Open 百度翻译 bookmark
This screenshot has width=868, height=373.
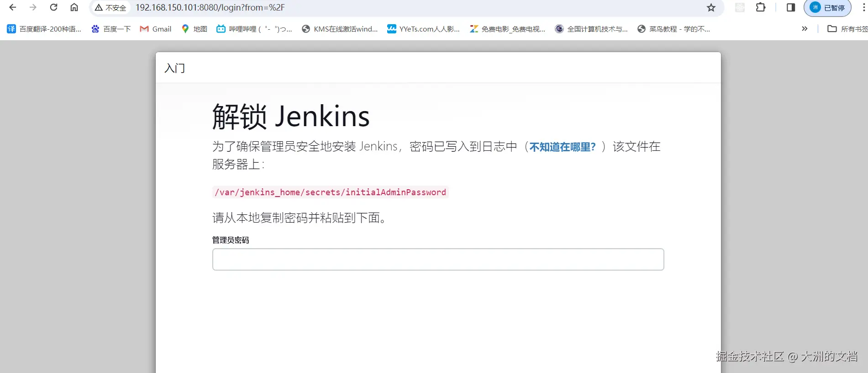click(44, 29)
